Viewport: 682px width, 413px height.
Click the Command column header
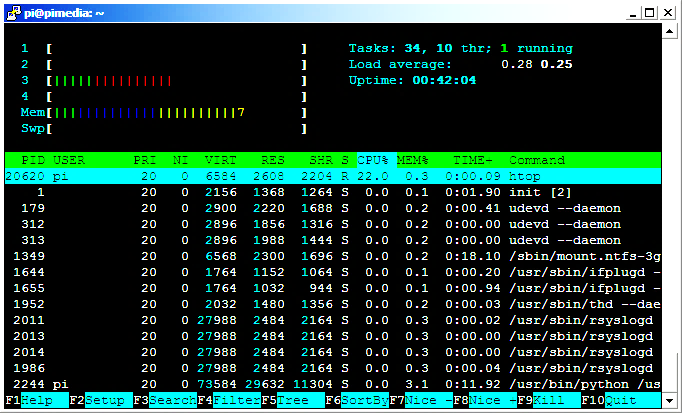(x=537, y=160)
